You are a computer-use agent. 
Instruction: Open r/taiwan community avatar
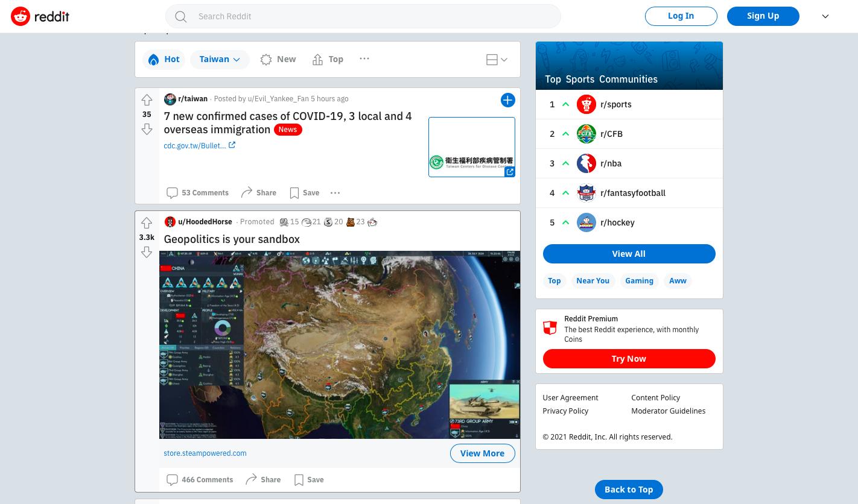tap(170, 99)
